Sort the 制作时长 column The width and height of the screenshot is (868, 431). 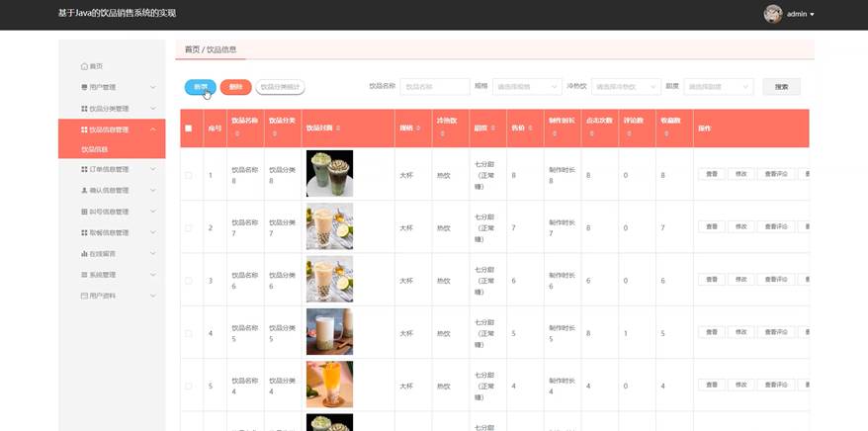pos(555,133)
